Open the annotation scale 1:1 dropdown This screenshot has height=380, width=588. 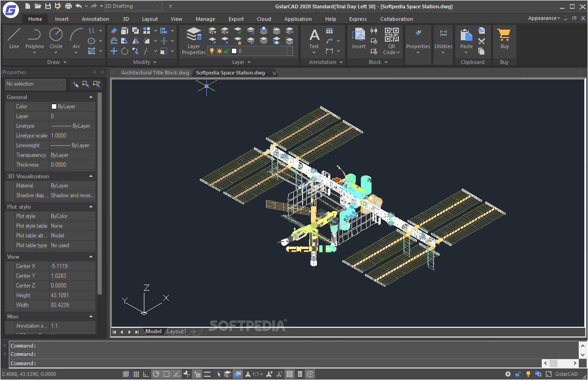tap(257, 374)
